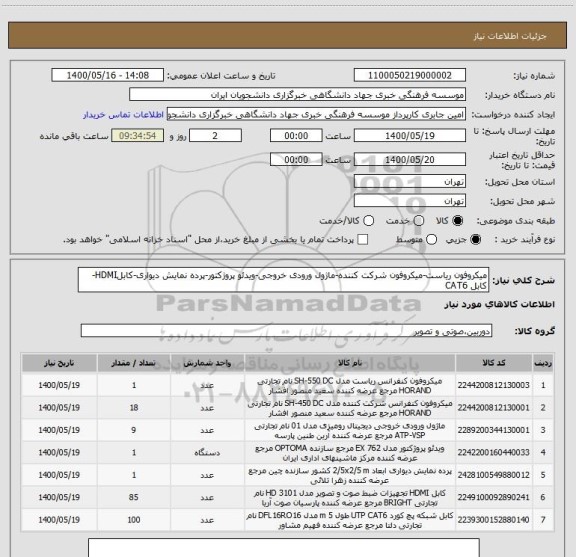This screenshot has width=576, height=557.
Task: Click the delivery city field تهران
Action: 410,201
